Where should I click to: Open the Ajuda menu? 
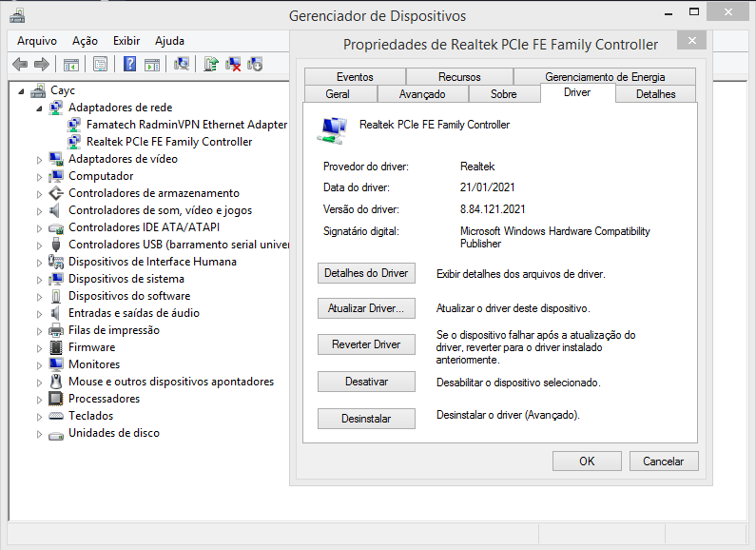[169, 41]
